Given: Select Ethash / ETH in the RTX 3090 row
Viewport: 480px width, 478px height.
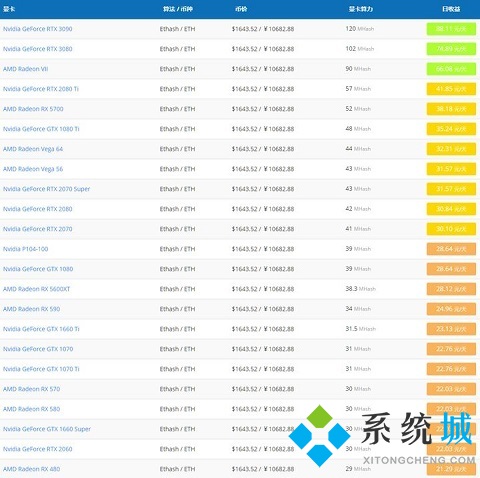Looking at the screenshot, I should [177, 29].
